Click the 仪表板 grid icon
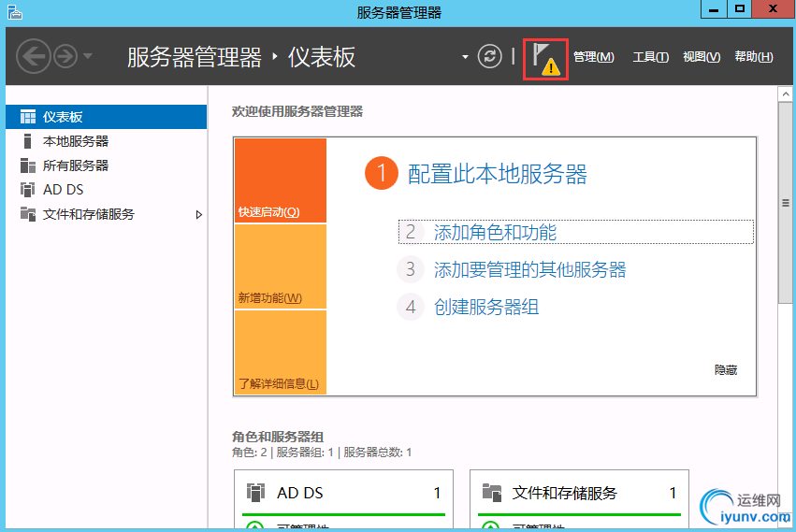Viewport: 796px width, 532px height. point(28,117)
